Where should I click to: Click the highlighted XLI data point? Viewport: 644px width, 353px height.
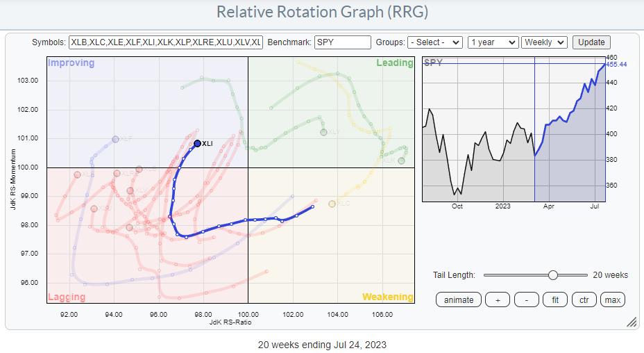click(x=197, y=143)
